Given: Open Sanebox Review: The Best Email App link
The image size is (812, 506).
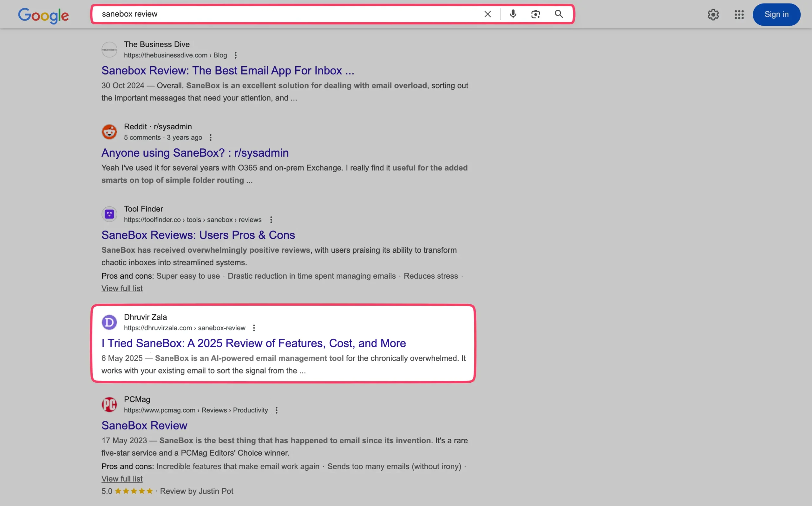Looking at the screenshot, I should tap(228, 71).
